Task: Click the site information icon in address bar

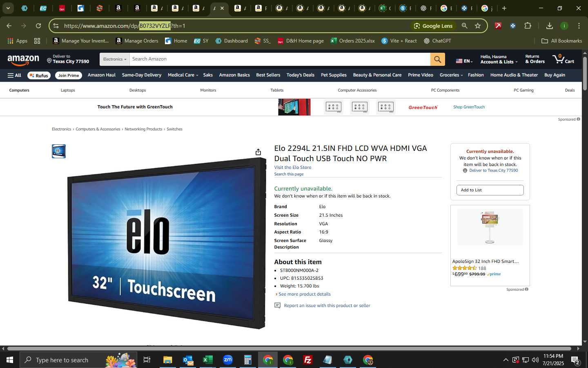Action: (56, 26)
